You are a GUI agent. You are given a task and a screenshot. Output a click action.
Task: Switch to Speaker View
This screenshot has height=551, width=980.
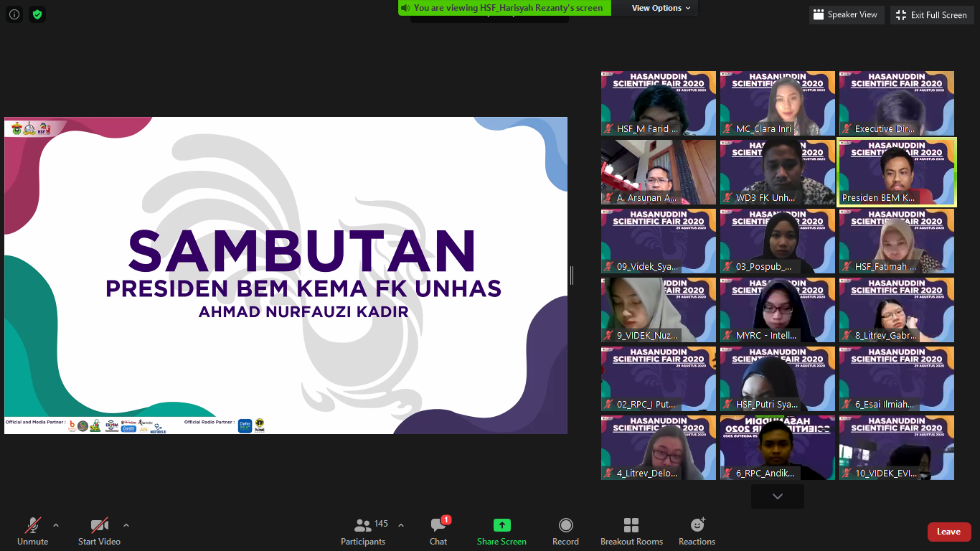point(845,15)
